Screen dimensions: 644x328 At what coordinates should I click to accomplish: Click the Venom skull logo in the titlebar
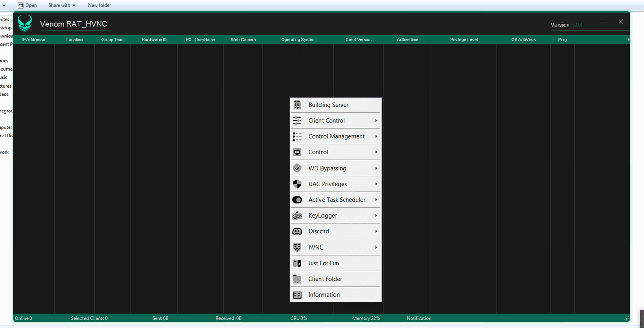[25, 23]
